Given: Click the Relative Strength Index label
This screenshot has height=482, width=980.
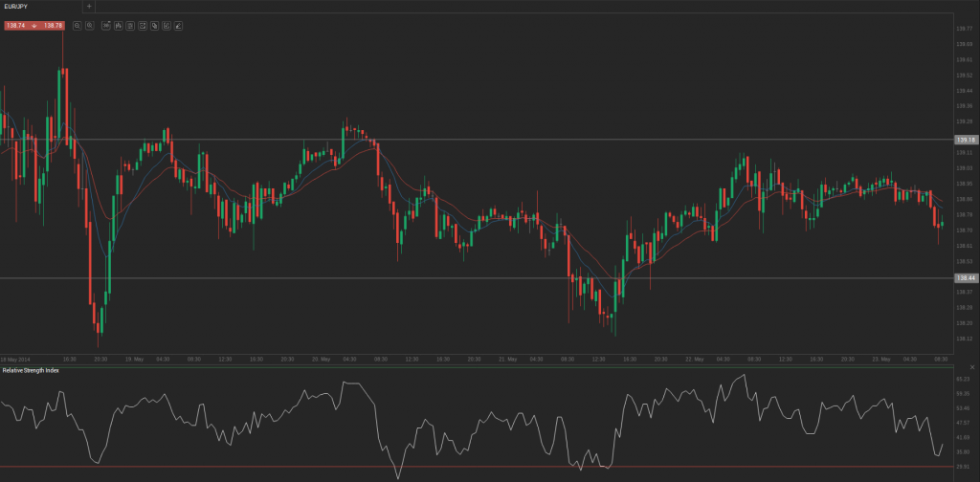Looking at the screenshot, I should pos(30,370).
